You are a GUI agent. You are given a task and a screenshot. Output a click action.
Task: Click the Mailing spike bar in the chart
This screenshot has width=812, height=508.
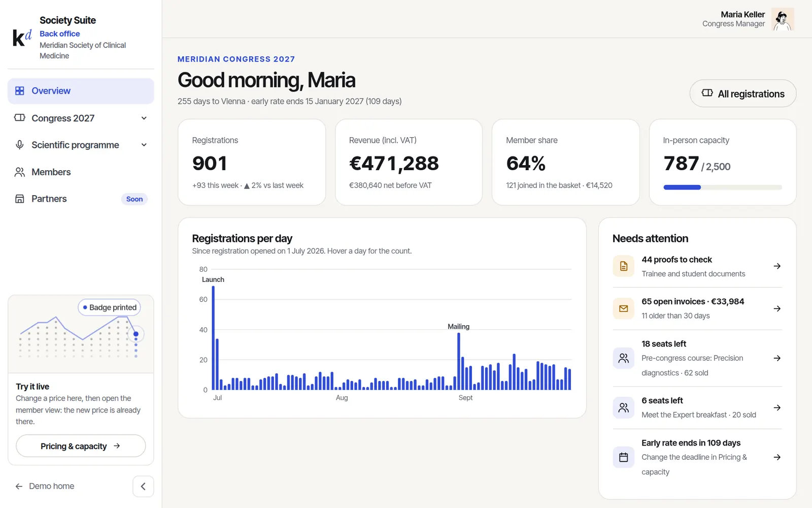coord(459,361)
